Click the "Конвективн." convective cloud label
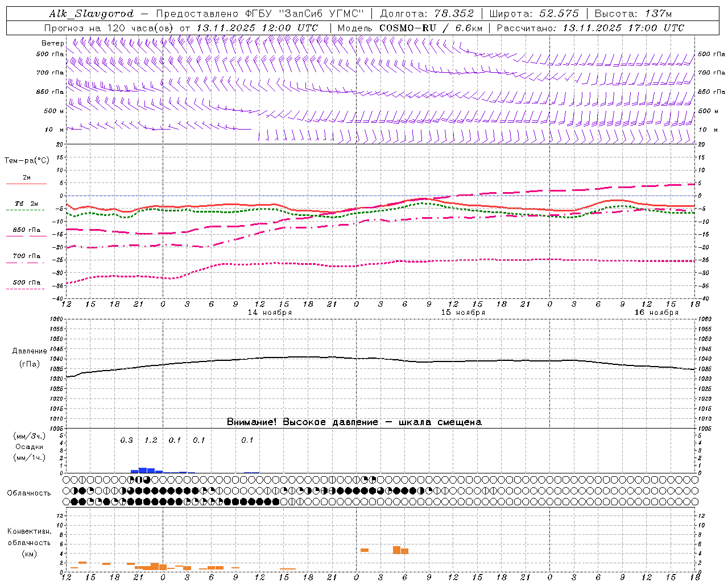Viewport: 728px width, 582px height. coord(30,531)
